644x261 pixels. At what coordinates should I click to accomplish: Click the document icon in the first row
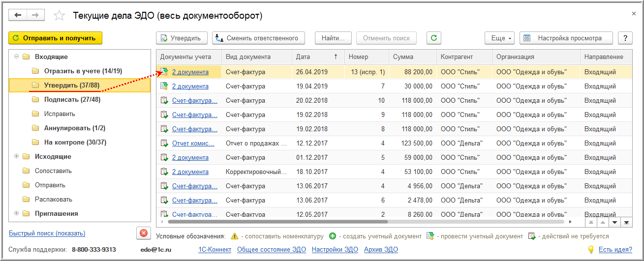coord(164,72)
